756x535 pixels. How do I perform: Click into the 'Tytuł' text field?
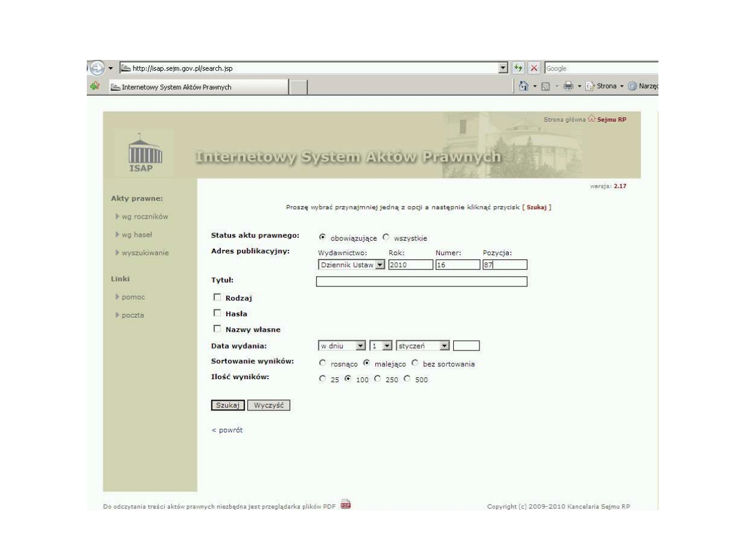(x=421, y=282)
